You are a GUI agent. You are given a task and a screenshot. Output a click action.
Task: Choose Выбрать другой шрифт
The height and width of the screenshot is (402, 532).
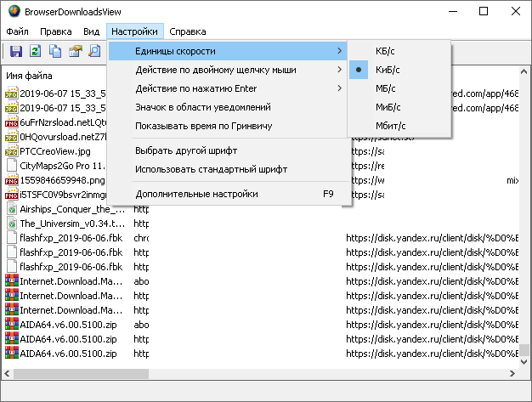pos(228,150)
